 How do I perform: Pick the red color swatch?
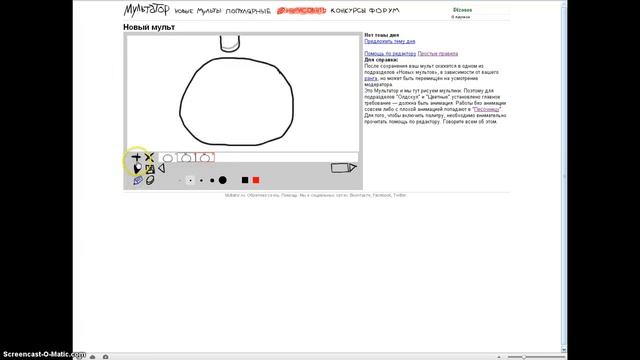point(256,180)
